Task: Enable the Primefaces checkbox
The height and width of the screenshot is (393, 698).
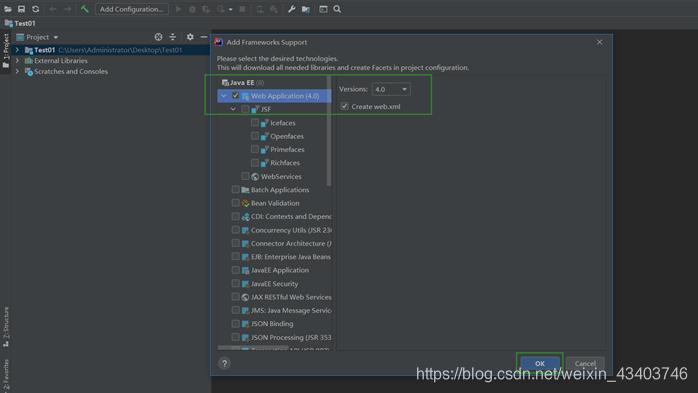Action: (255, 149)
